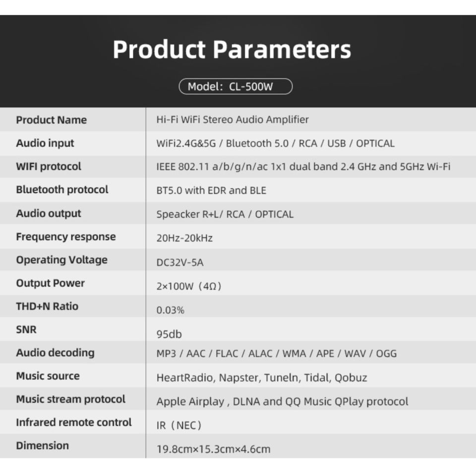This screenshot has height=476, width=476.
Task: Select the Audio input row label
Action: click(45, 143)
